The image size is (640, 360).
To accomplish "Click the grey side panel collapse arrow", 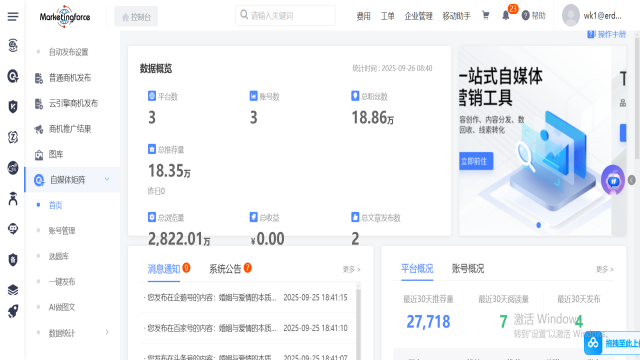I will coord(631,180).
